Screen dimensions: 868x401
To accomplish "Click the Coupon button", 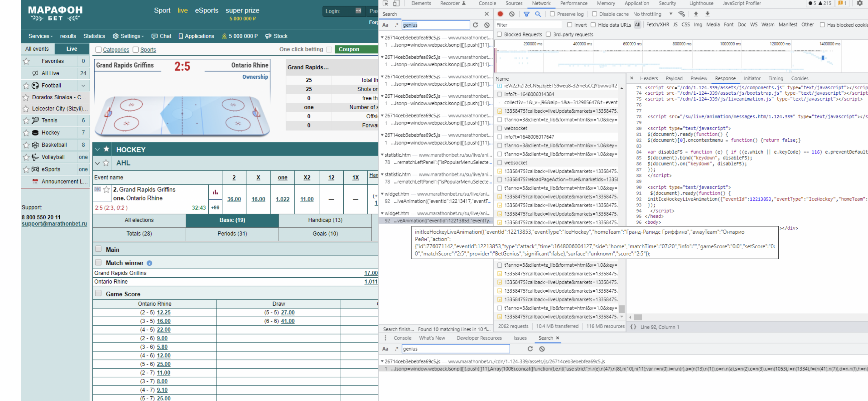I will pyautogui.click(x=357, y=49).
